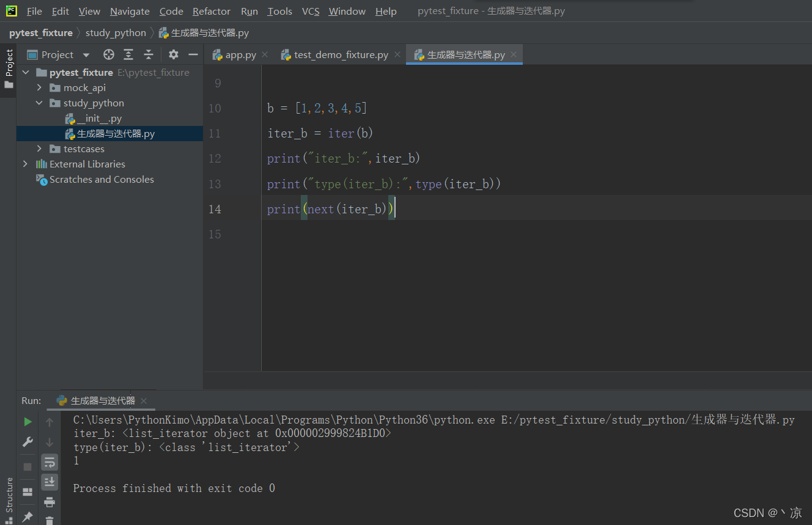Image resolution: width=812 pixels, height=525 pixels.
Task: Click the trash clear output icon
Action: click(x=50, y=520)
